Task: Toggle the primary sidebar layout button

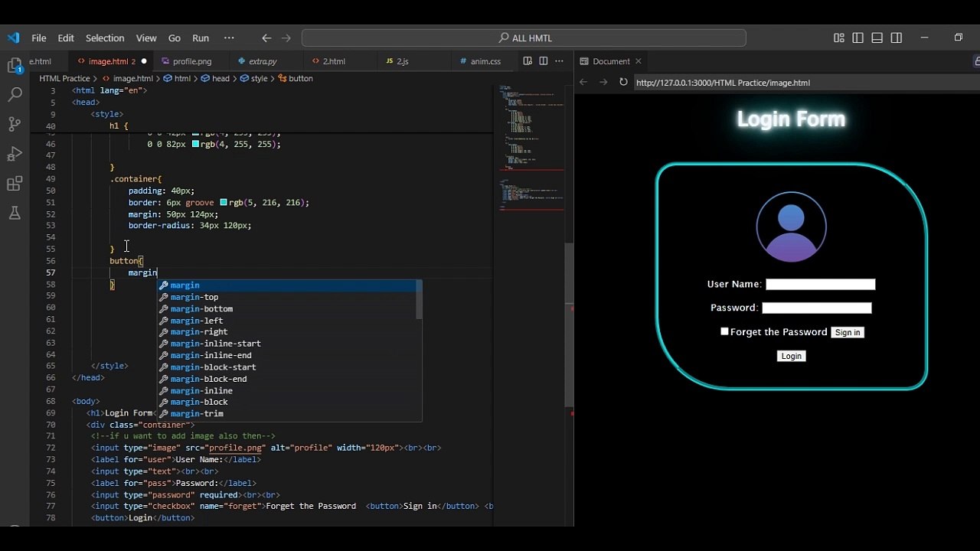Action: [x=857, y=38]
